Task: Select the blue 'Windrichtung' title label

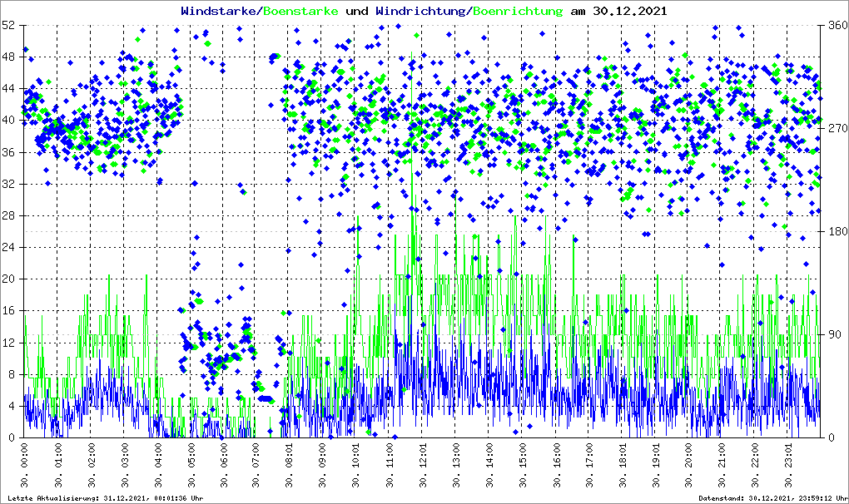Action: (421, 11)
